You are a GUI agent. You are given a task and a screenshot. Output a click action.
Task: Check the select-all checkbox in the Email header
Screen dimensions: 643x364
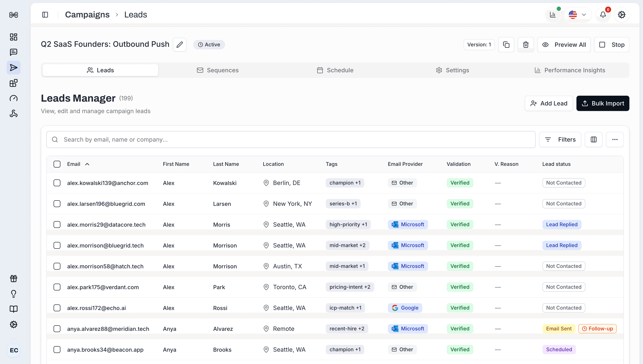[x=57, y=164]
